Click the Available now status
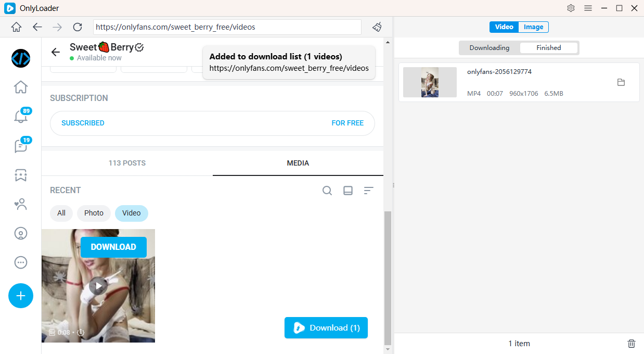 (96, 58)
